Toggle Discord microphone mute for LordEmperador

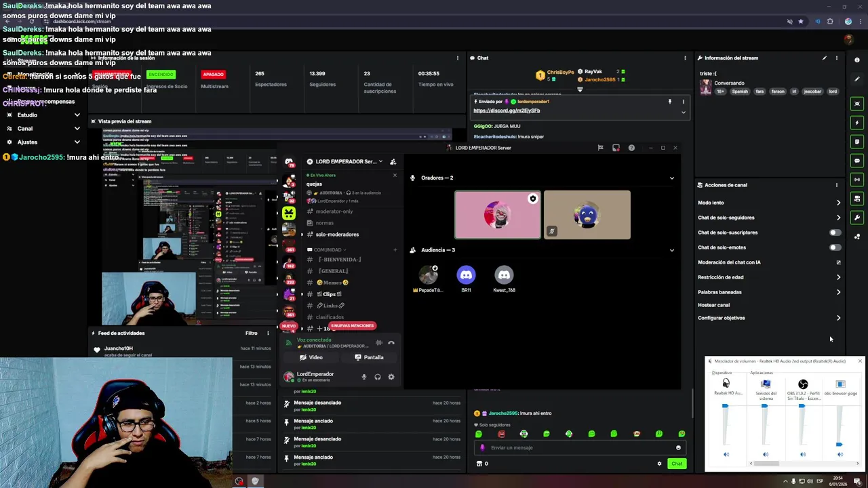click(363, 377)
